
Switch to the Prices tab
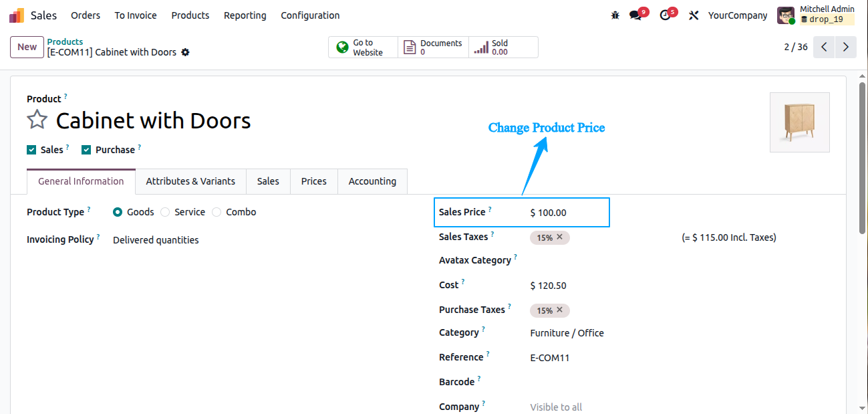(x=314, y=181)
